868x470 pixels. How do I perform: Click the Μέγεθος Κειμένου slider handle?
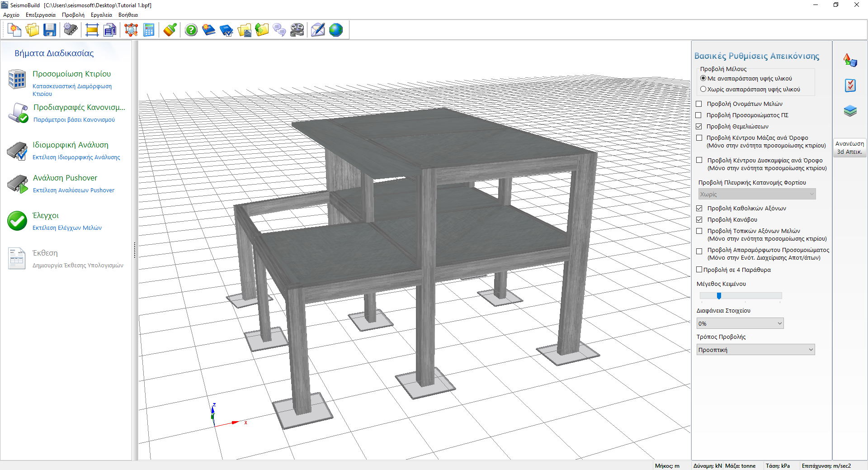pos(719,296)
